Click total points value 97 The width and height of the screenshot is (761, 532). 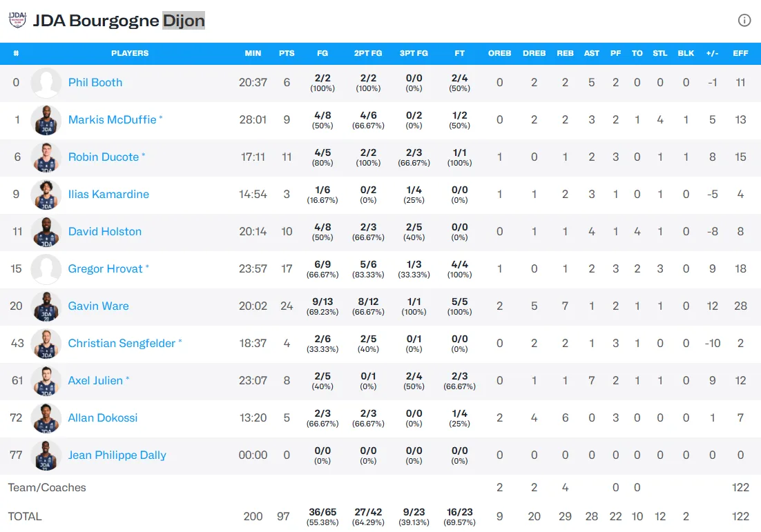click(283, 517)
